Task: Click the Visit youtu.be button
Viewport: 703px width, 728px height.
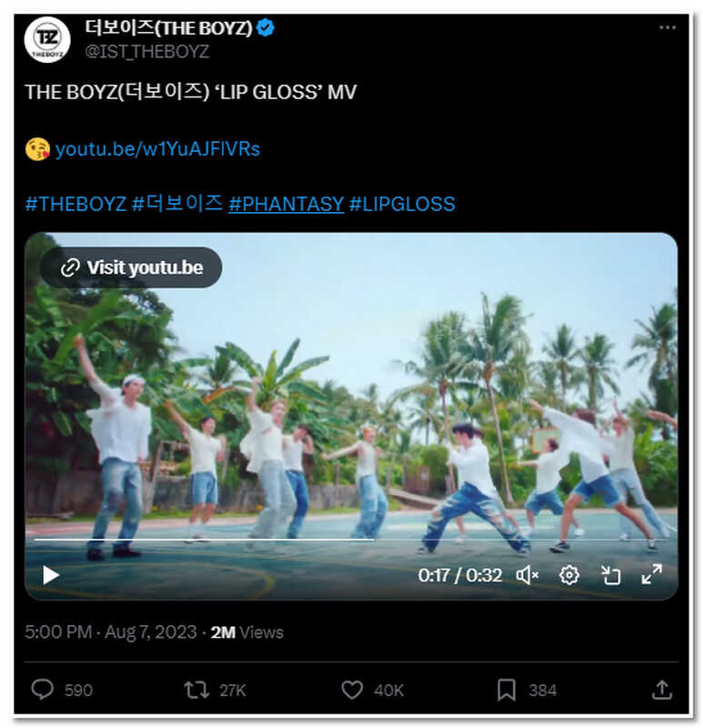Action: 131,268
